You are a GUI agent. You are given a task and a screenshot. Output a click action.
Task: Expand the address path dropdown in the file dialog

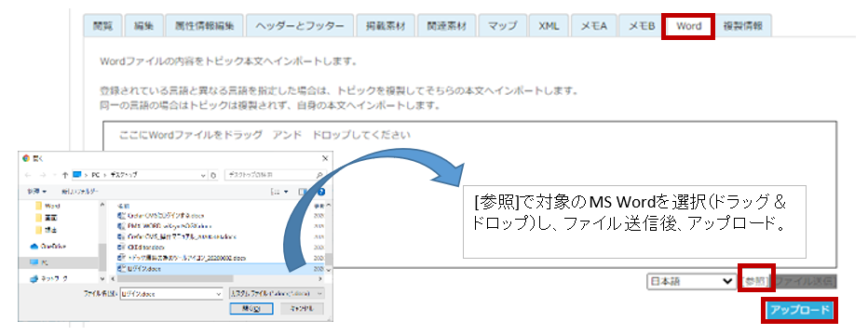point(204,175)
